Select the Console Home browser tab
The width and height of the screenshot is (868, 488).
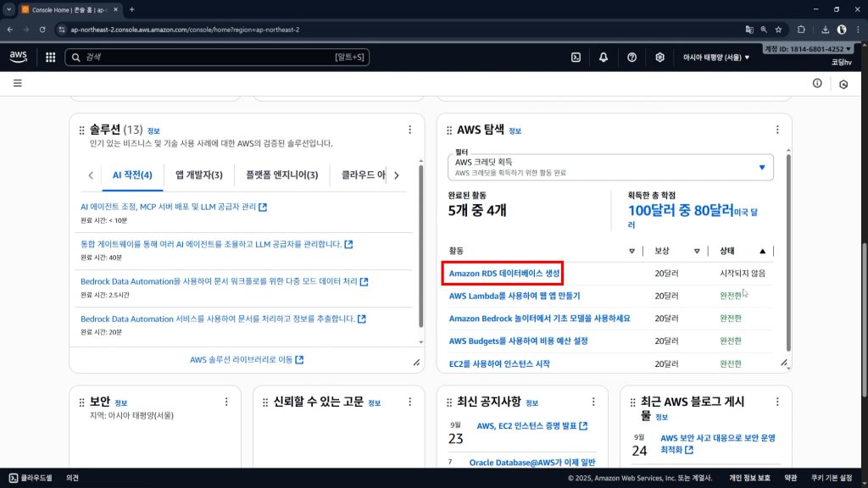(x=70, y=9)
